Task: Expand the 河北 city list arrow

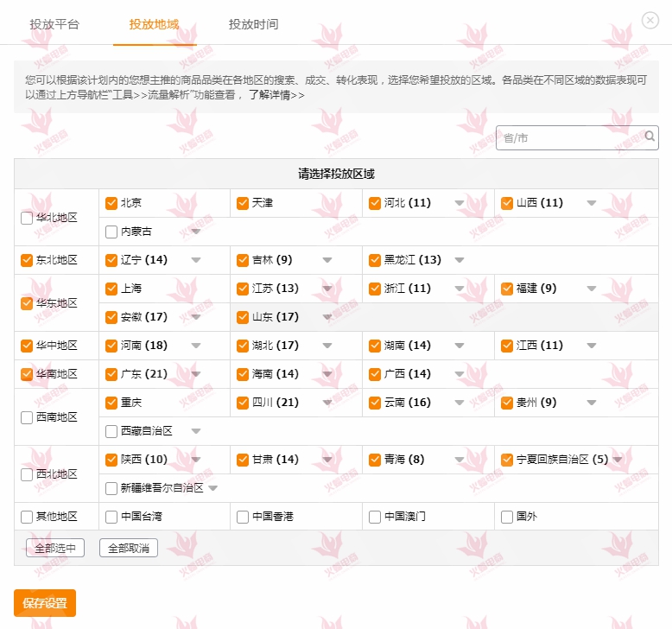Action: pyautogui.click(x=460, y=204)
